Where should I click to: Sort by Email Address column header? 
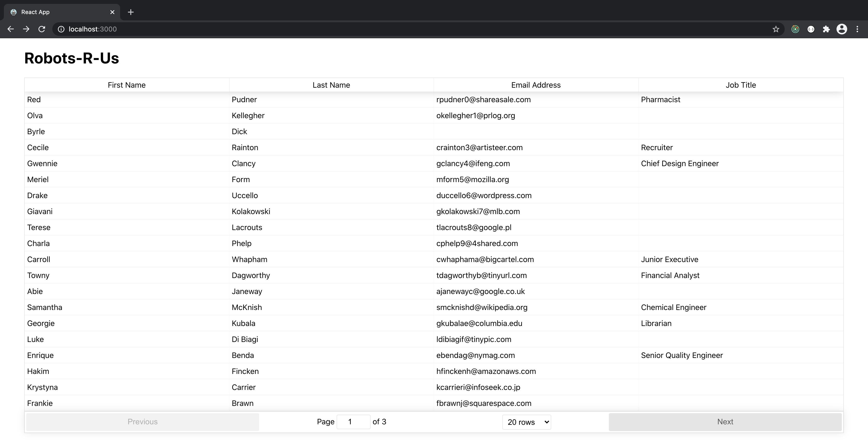coord(536,85)
